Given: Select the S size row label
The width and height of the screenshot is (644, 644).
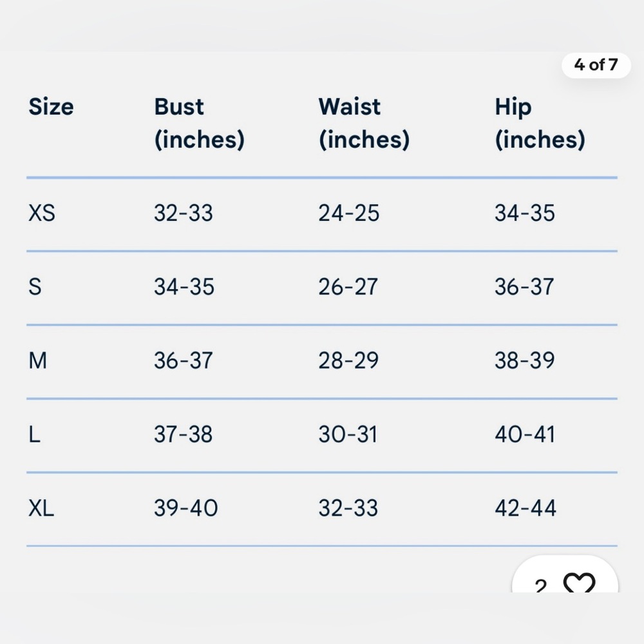Looking at the screenshot, I should 35,287.
